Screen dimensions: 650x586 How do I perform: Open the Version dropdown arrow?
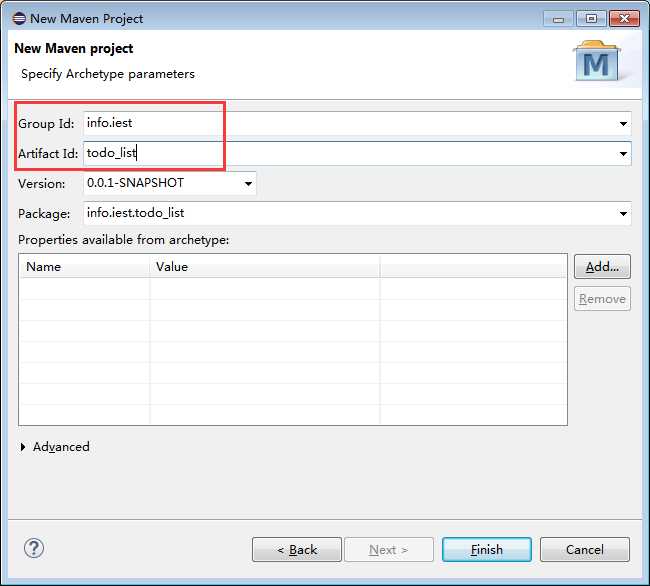point(248,184)
